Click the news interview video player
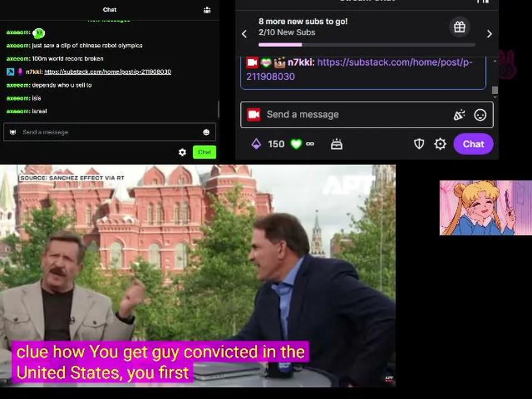532x399 pixels. coord(198,276)
